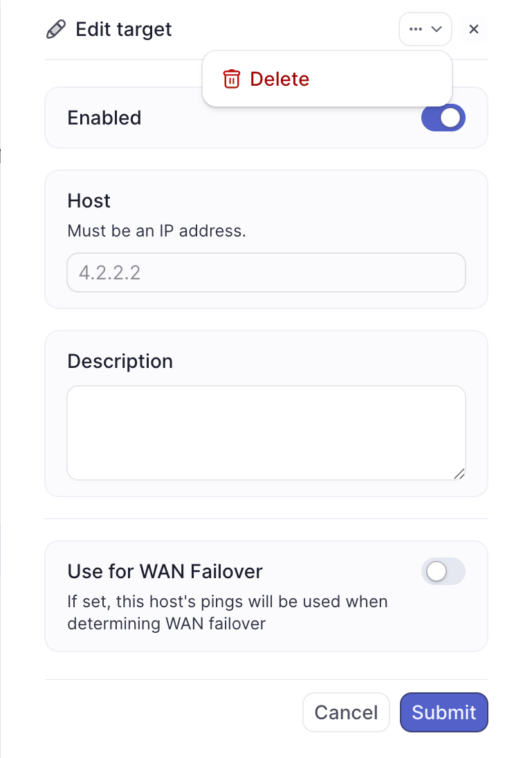Viewport: 532px width, 758px height.
Task: Focus the Host IP address field
Action: pos(266,272)
